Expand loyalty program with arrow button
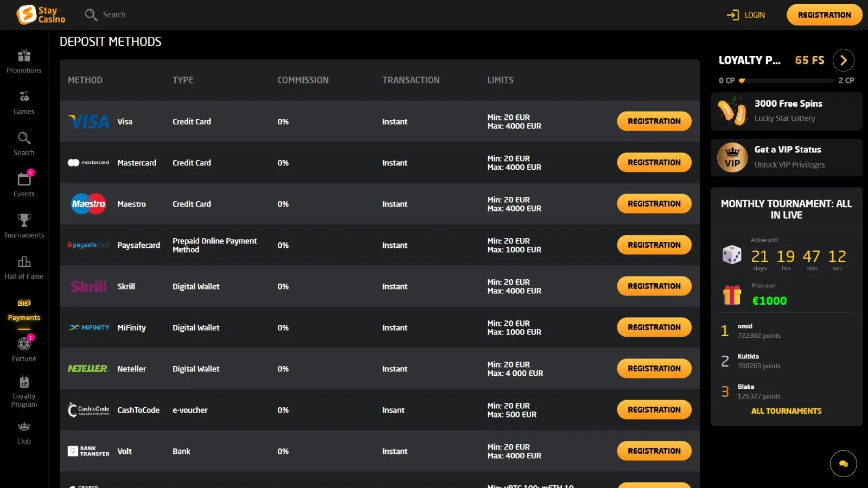The width and height of the screenshot is (868, 488). click(x=843, y=60)
